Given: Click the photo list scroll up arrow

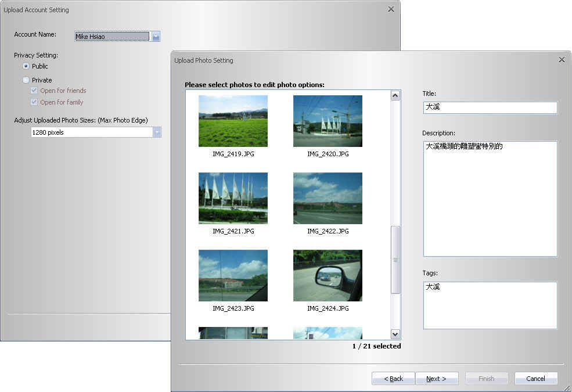Looking at the screenshot, I should tap(395, 96).
